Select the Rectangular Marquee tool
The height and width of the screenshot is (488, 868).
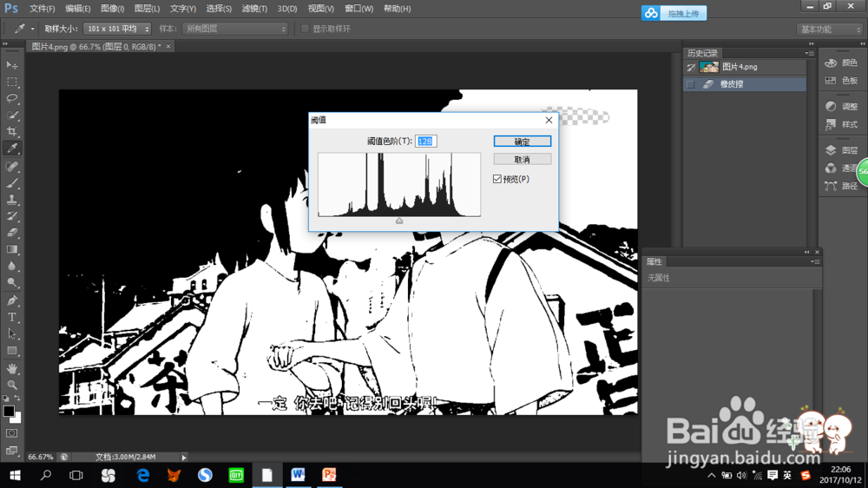11,82
